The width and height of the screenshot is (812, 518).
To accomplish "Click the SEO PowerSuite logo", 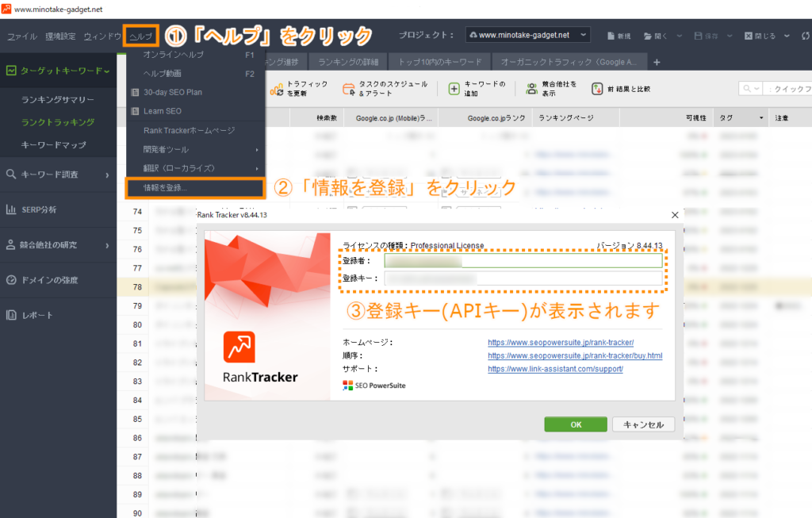I will coord(374,386).
